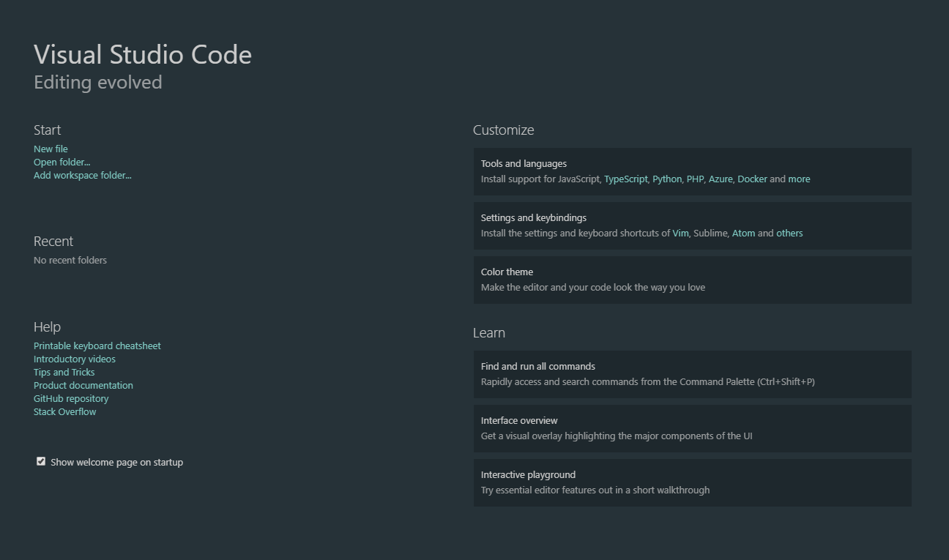
Task: Open the Tools and languages panel
Action: (x=524, y=163)
